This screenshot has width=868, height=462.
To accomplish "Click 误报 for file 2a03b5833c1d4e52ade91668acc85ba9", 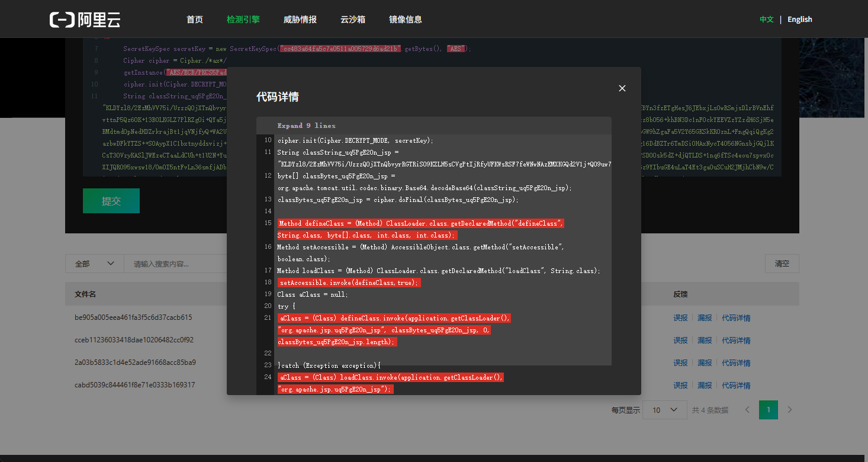I will click(x=680, y=363).
